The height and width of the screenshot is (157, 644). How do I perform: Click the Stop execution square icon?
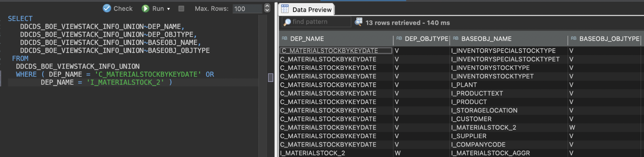pos(181,8)
